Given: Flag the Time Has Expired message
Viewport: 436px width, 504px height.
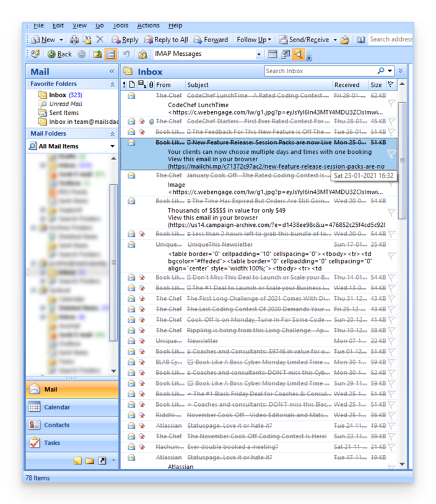Looking at the screenshot, I should pyautogui.click(x=391, y=212).
